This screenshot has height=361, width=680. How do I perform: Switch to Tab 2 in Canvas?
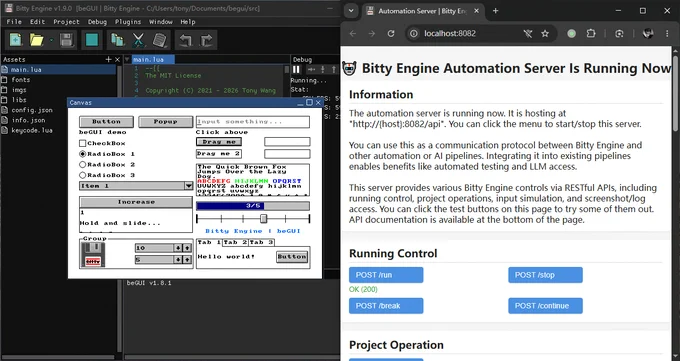pos(235,242)
